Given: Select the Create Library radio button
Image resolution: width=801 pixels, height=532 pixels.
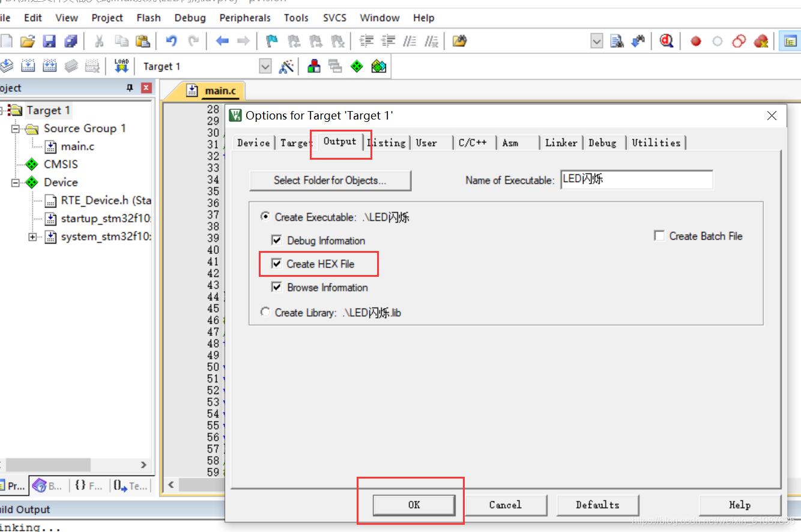Looking at the screenshot, I should tap(265, 312).
